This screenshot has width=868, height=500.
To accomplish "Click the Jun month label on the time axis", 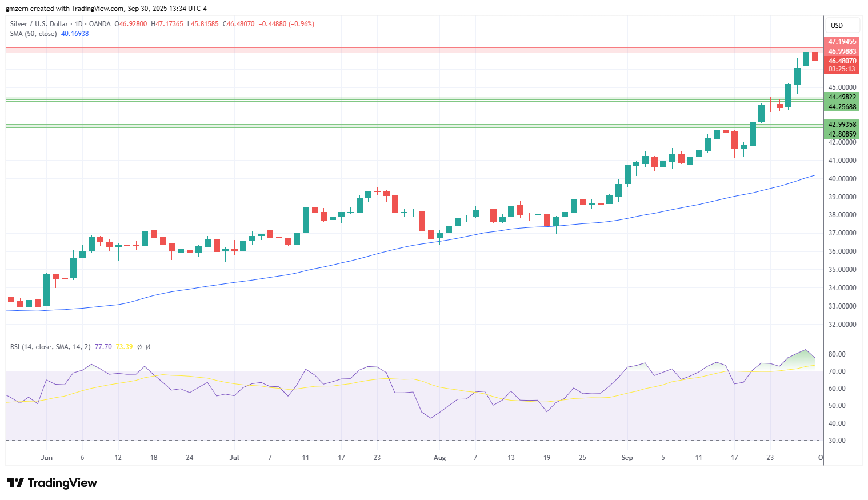I will coord(47,458).
